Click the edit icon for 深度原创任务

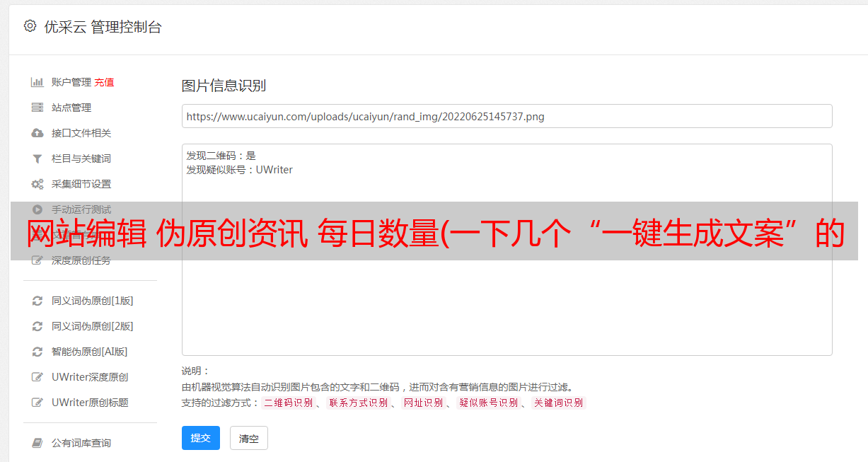point(37,260)
